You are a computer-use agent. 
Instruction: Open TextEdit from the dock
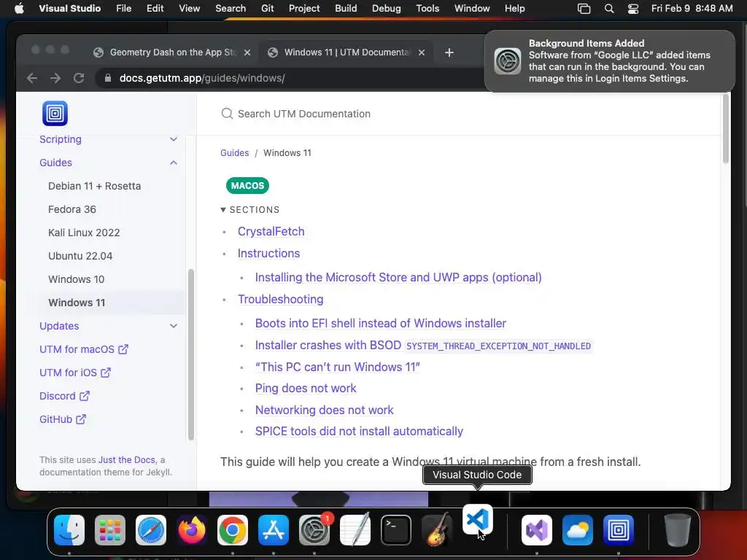coord(355,529)
